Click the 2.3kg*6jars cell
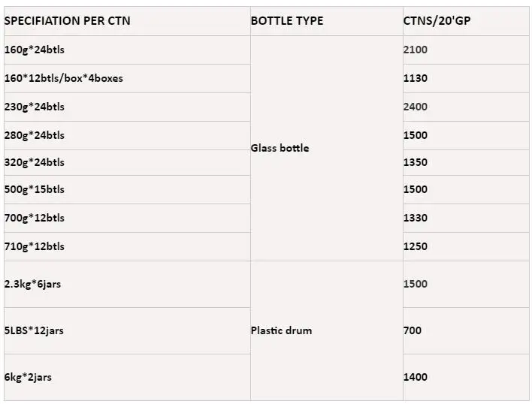This screenshot has width=532, height=404. click(x=32, y=284)
